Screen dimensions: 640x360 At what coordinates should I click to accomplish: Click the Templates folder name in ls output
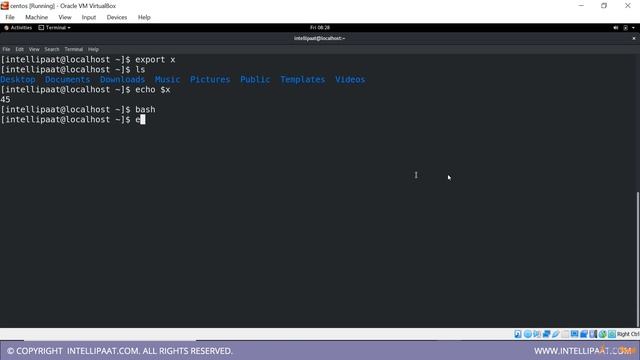tap(302, 80)
